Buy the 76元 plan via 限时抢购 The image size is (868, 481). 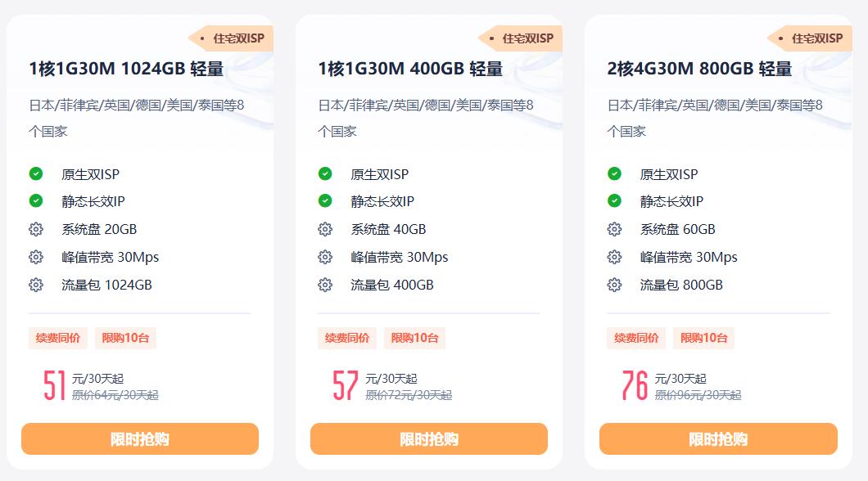pyautogui.click(x=718, y=438)
